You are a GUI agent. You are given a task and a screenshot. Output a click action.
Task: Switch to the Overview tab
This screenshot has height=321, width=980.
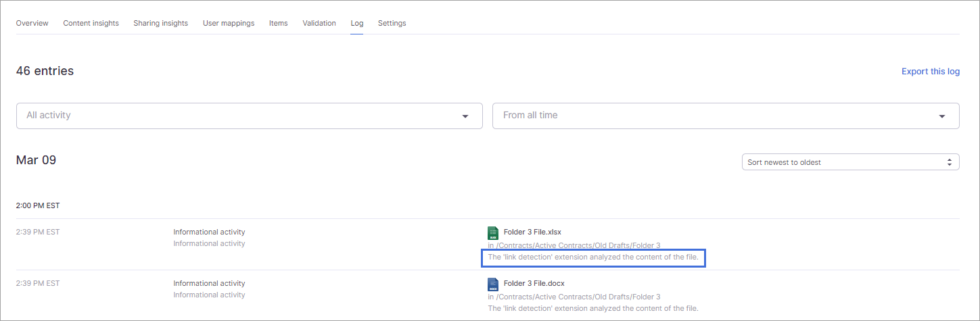[x=32, y=23]
